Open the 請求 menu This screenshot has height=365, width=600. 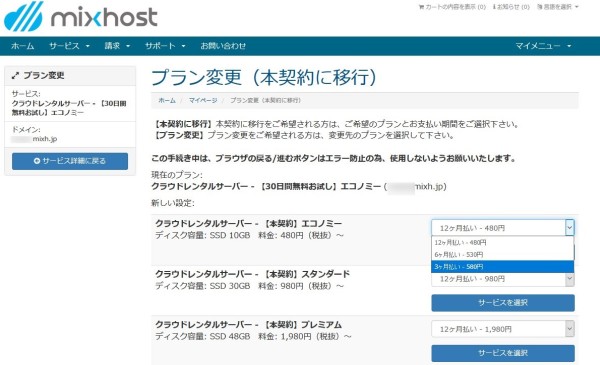click(117, 46)
